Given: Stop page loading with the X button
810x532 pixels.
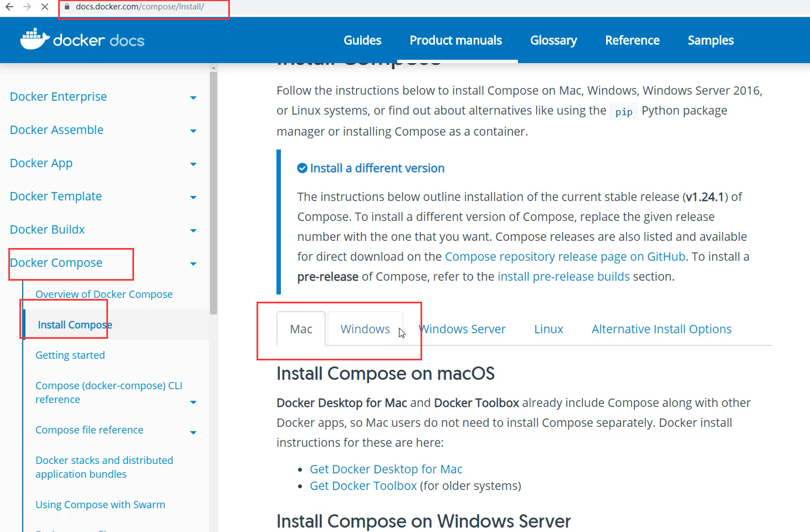Looking at the screenshot, I should tap(45, 7).
